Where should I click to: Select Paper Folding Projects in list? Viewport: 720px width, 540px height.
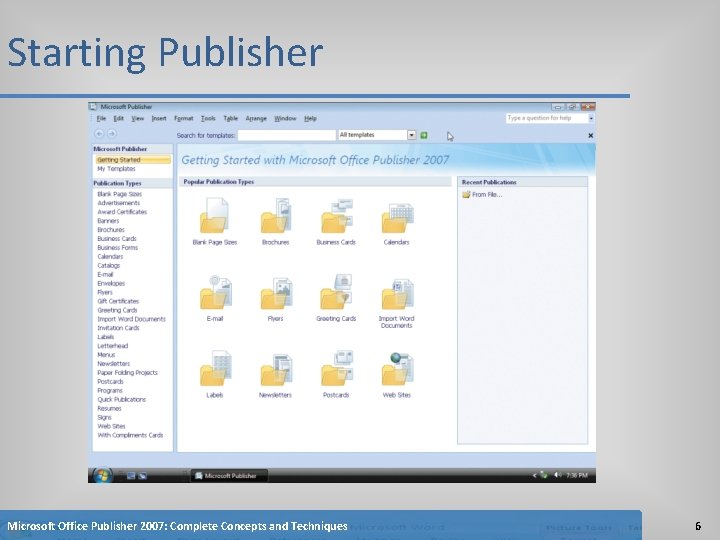(127, 373)
